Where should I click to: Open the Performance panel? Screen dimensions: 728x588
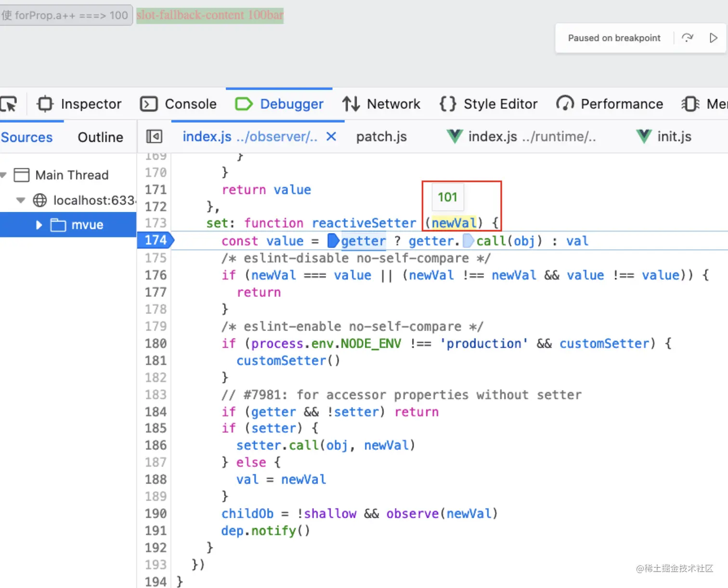tap(610, 104)
